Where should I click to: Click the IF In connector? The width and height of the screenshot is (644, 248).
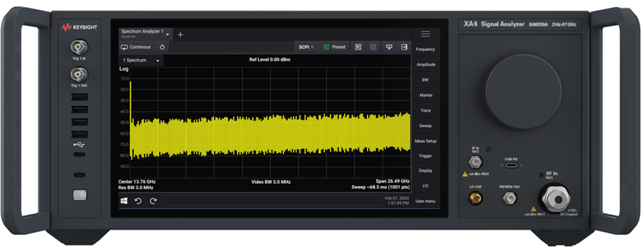475,162
